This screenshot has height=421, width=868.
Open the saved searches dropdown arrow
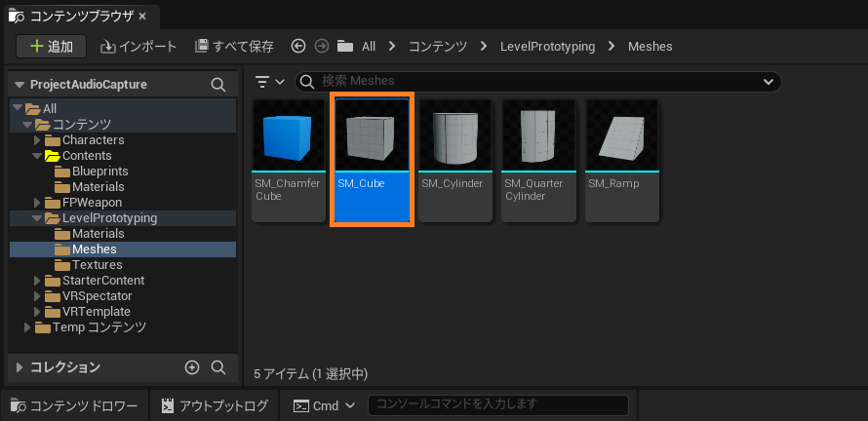point(769,82)
